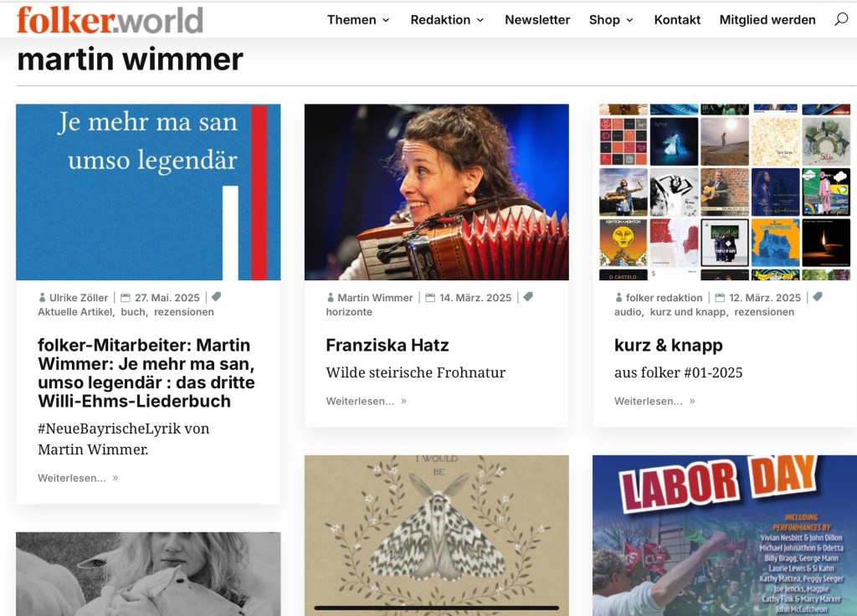Expand the Shop dropdown menu
Screen dimensions: 857x616
pos(611,20)
